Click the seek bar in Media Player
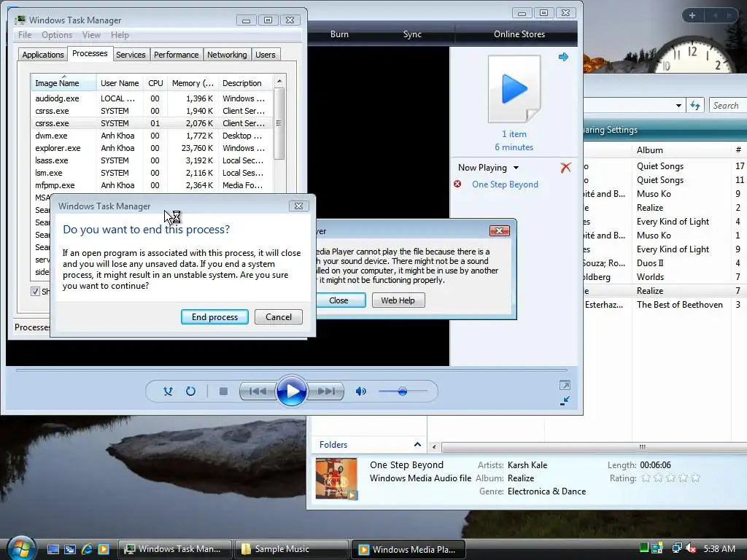The image size is (747, 560). point(292,370)
